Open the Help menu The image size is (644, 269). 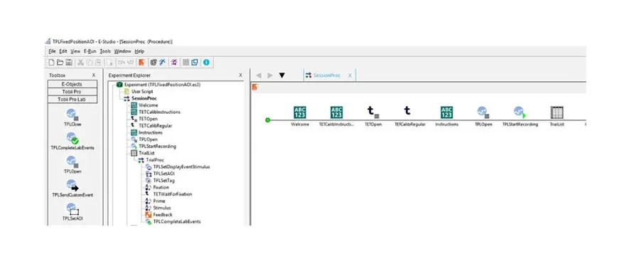(139, 51)
